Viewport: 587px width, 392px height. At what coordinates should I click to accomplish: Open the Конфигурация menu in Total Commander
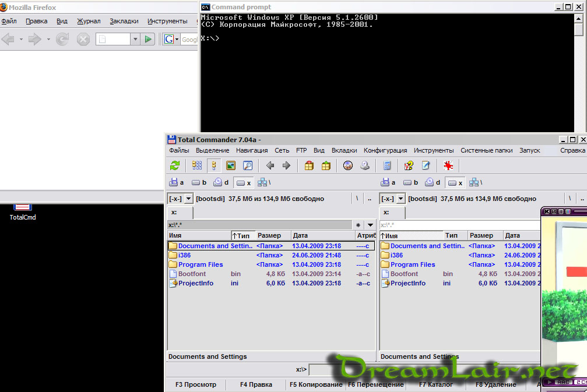[x=385, y=150]
